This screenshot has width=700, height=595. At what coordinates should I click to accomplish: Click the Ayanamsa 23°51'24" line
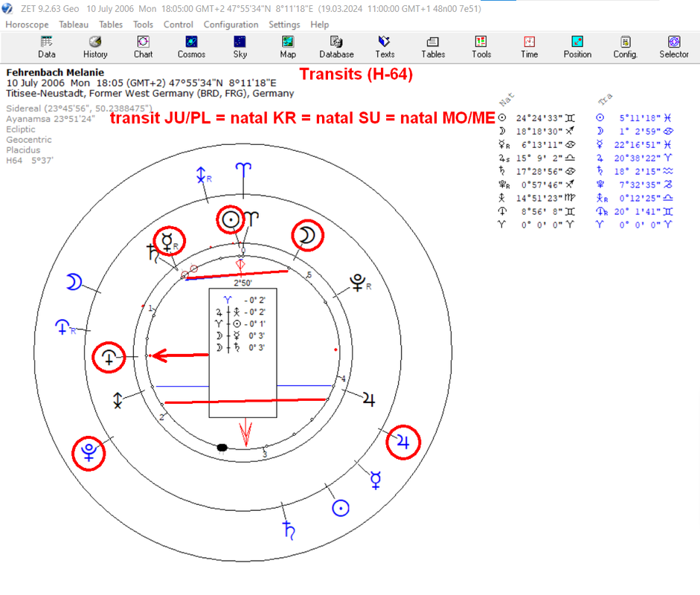(x=51, y=119)
